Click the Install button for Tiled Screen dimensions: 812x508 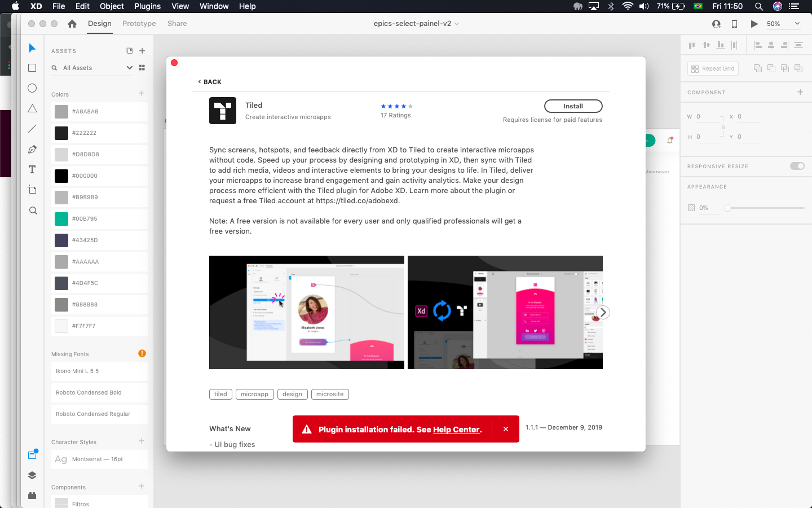click(x=573, y=106)
